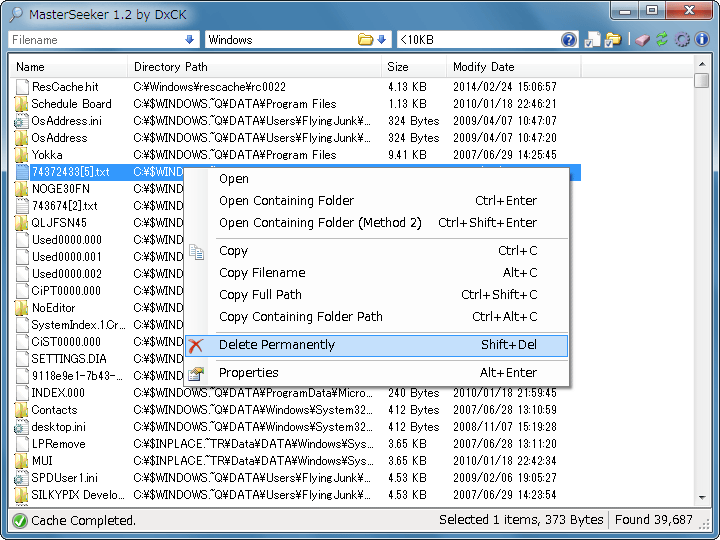
Task: Click the NoEditor folder icon
Action: [x=21, y=308]
